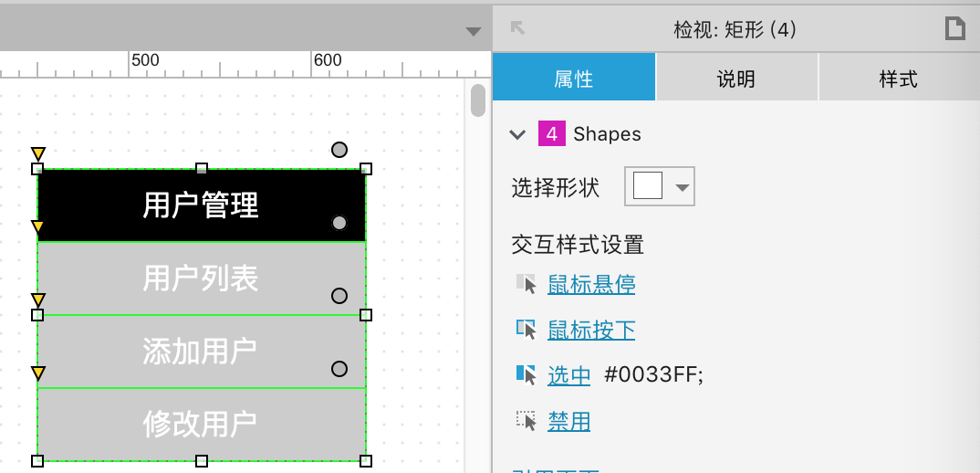980x473 pixels.
Task: Click the 鼠标悬停 cursor icon
Action: click(x=526, y=284)
